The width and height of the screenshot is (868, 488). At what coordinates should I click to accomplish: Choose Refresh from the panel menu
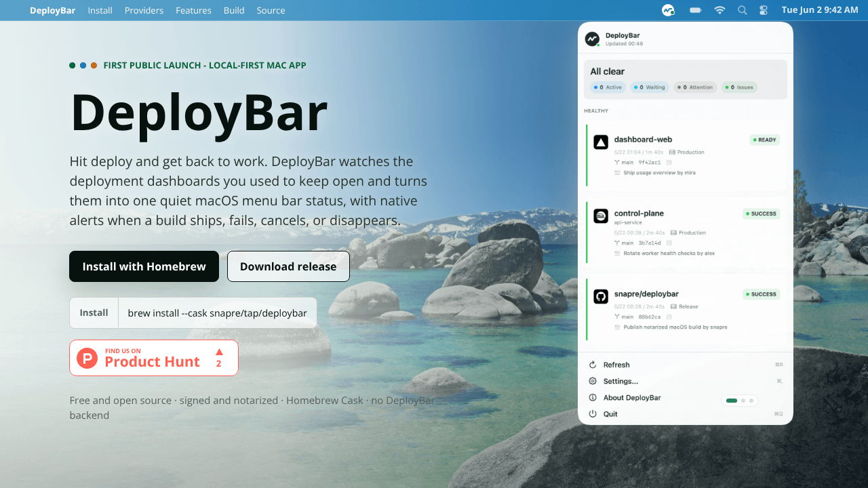coord(686,365)
